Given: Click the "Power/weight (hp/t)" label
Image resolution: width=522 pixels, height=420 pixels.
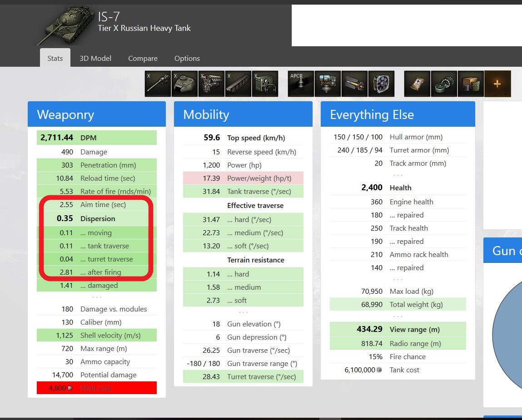Looking at the screenshot, I should click(x=259, y=178).
